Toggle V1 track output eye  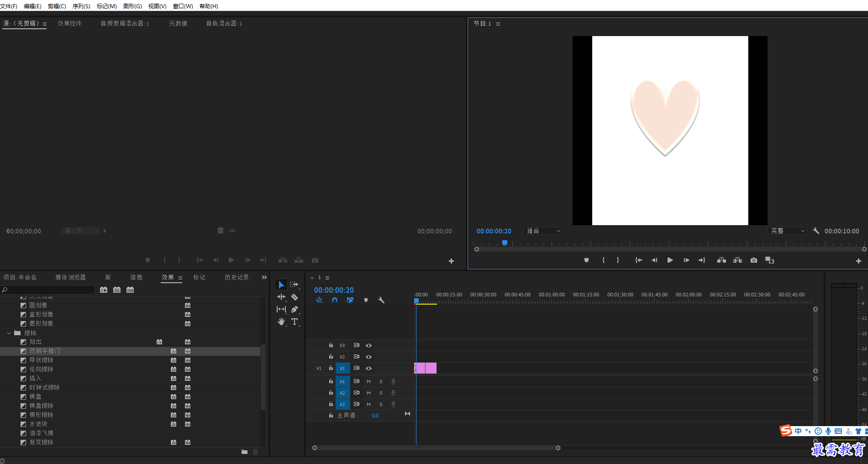(x=368, y=369)
